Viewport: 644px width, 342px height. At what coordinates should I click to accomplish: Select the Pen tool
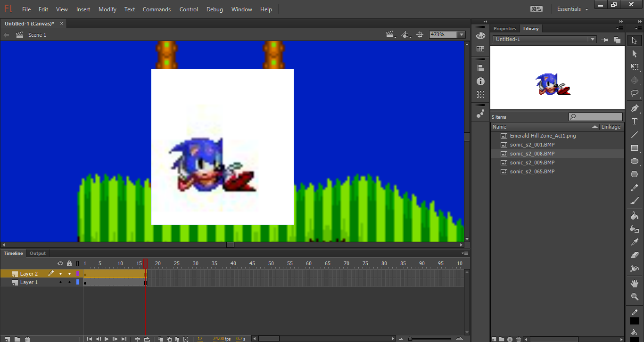click(x=635, y=108)
